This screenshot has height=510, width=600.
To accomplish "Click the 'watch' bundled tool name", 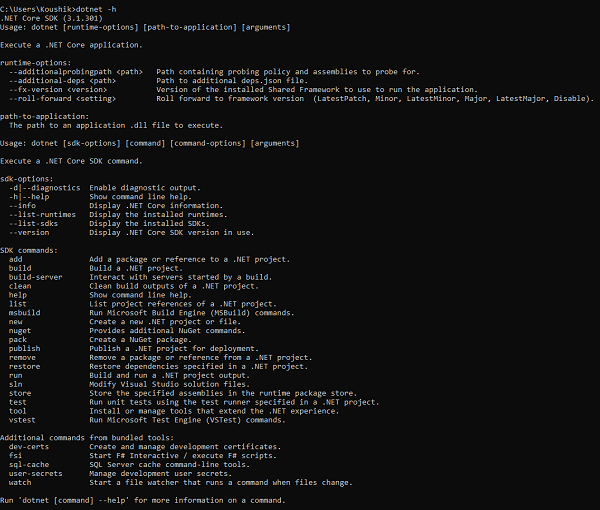I will click(x=20, y=480).
